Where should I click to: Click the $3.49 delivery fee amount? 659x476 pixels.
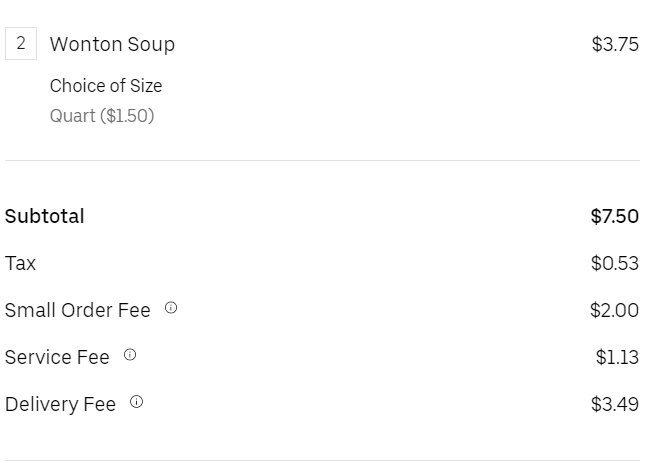click(614, 404)
